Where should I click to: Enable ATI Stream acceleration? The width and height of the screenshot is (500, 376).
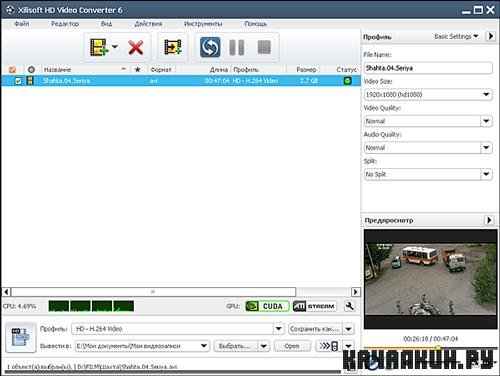point(314,306)
